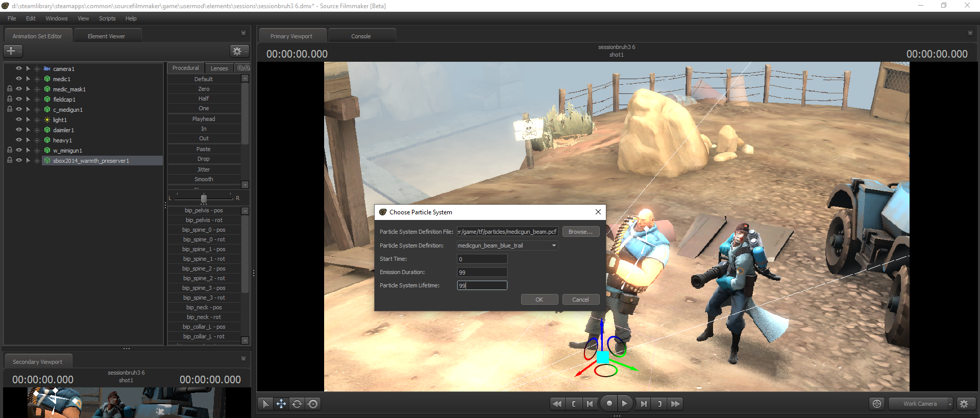The height and width of the screenshot is (418, 980).
Task: Jump to the first frame
Action: (x=557, y=404)
